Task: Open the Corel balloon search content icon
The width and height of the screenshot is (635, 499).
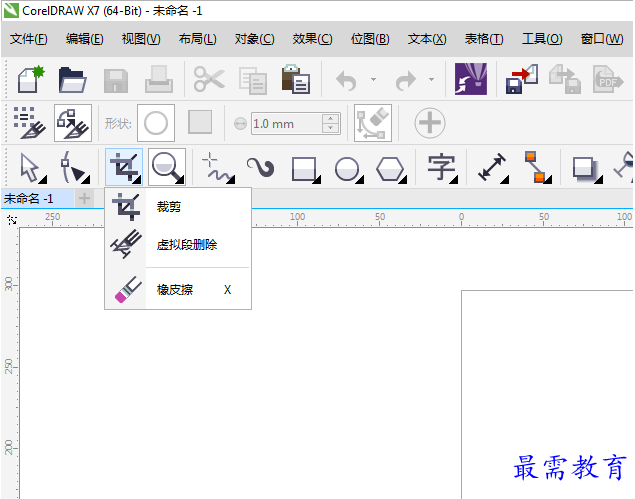Action: point(471,79)
